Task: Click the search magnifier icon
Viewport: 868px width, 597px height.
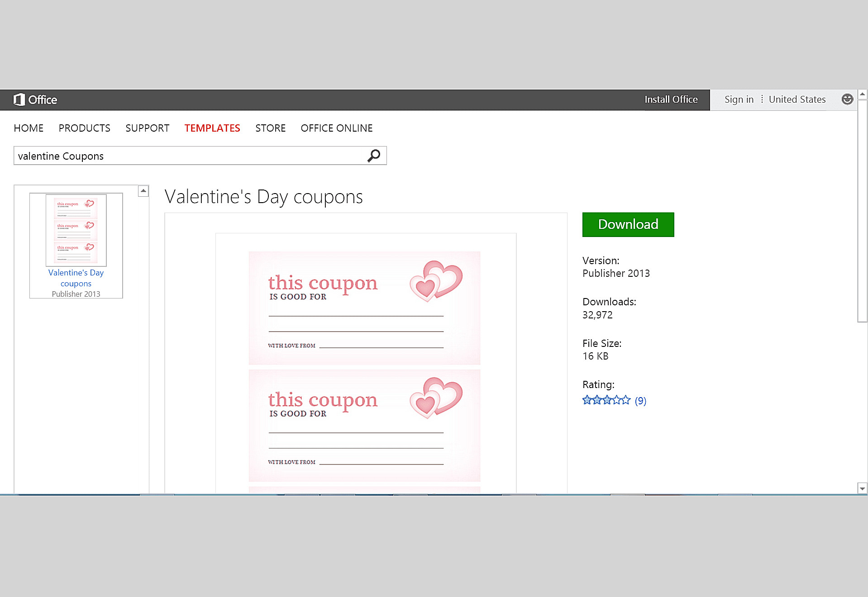Action: tap(374, 156)
